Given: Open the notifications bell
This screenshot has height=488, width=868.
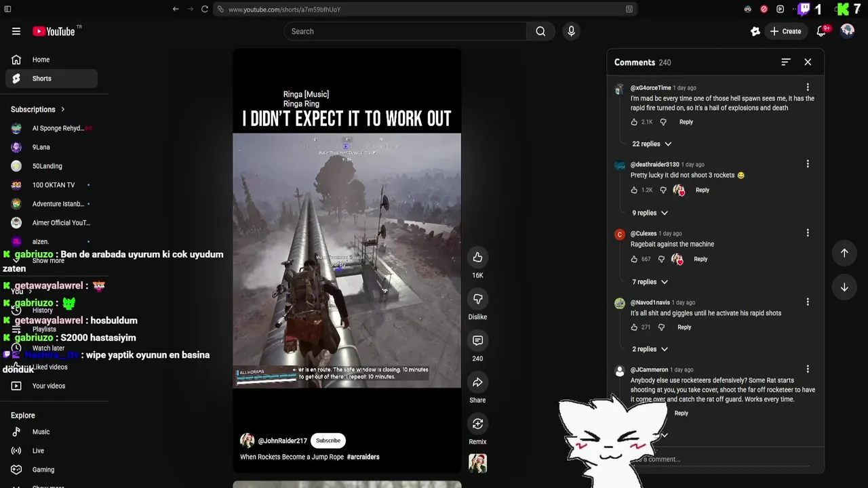Looking at the screenshot, I should tap(821, 31).
